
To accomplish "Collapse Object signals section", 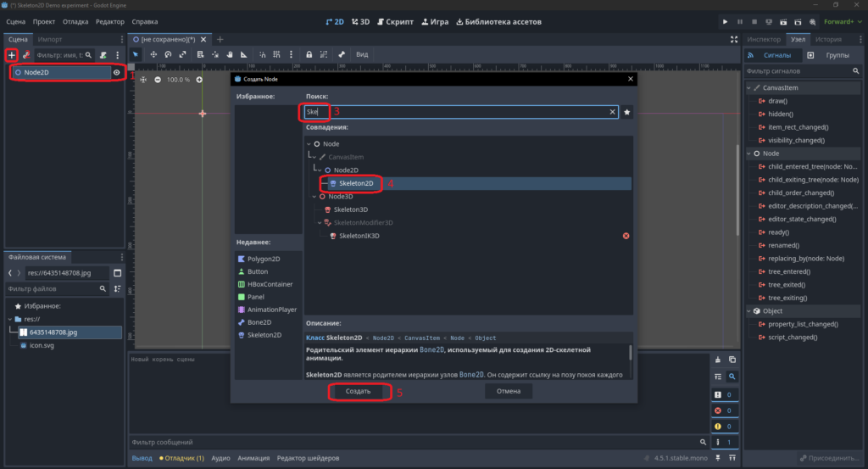I will [749, 311].
